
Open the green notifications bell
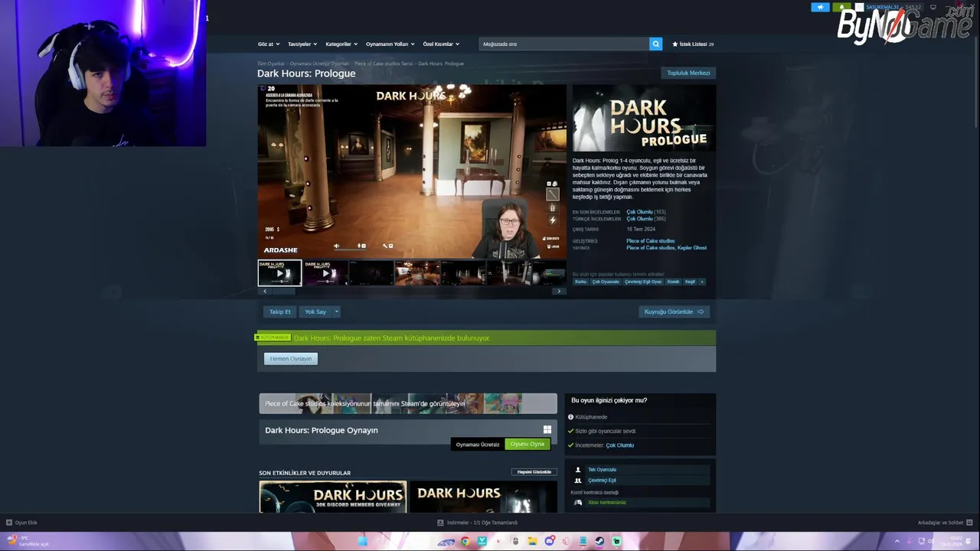coord(841,7)
